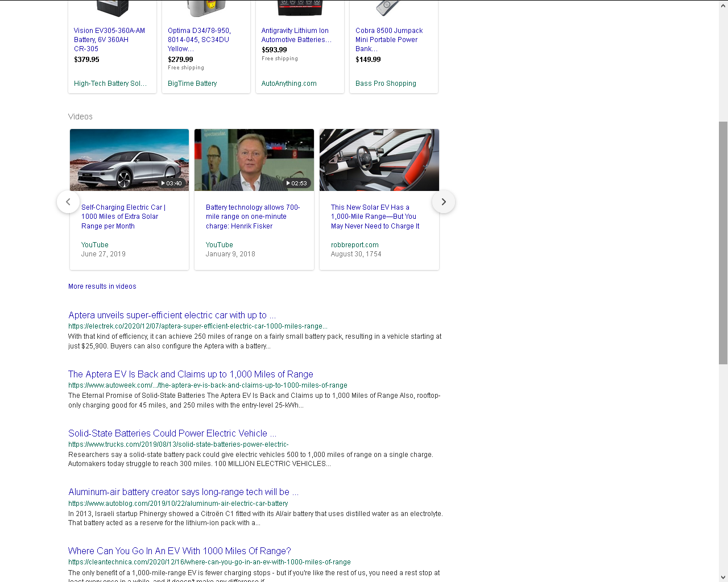
Task: Click the next arrow in Videos carousel
Action: tap(444, 202)
